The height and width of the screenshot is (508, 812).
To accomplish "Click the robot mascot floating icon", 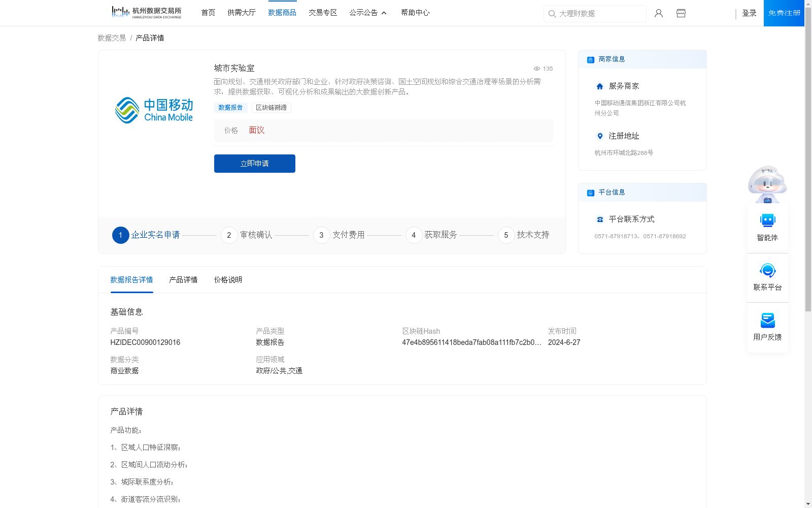I will pyautogui.click(x=767, y=184).
